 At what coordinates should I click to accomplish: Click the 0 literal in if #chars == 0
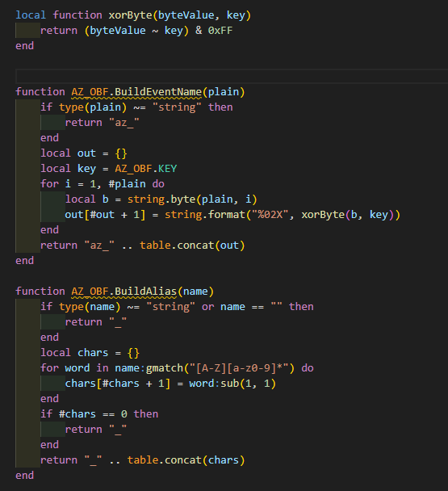tap(124, 414)
